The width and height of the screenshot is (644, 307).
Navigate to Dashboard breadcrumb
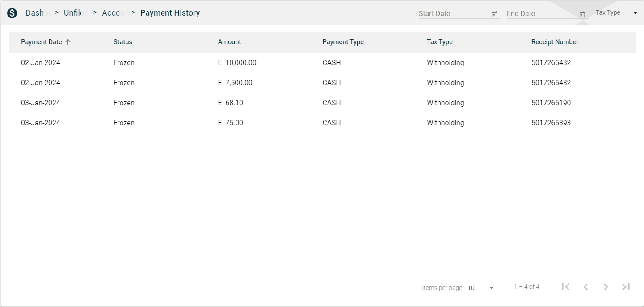pyautogui.click(x=34, y=13)
